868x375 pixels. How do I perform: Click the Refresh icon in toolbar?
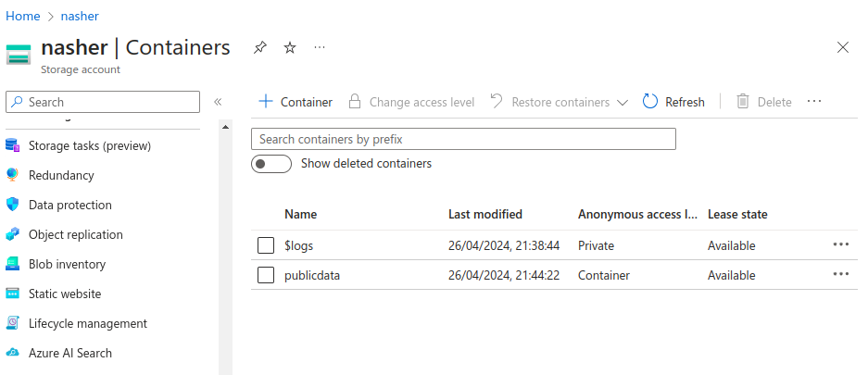(x=650, y=102)
